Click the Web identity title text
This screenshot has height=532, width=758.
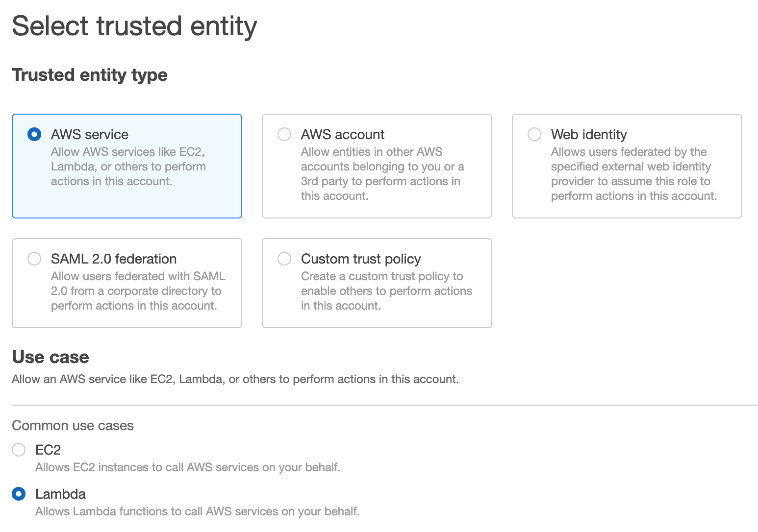pos(589,134)
